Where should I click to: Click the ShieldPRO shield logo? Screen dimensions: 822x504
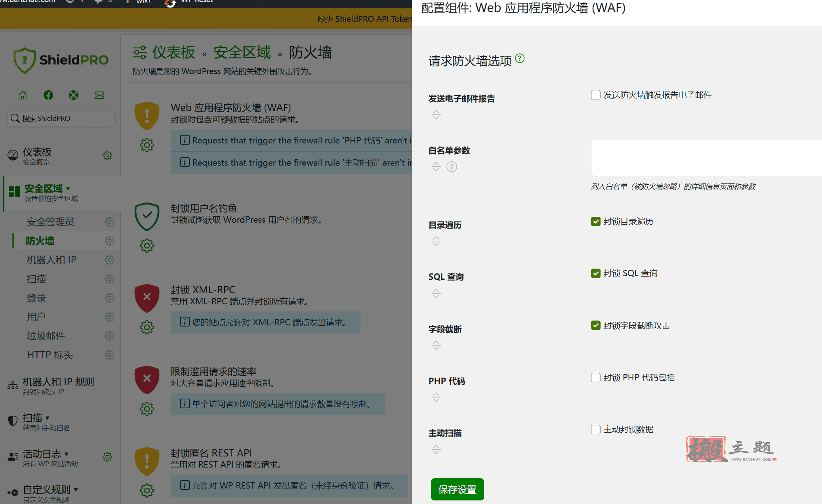(25, 60)
